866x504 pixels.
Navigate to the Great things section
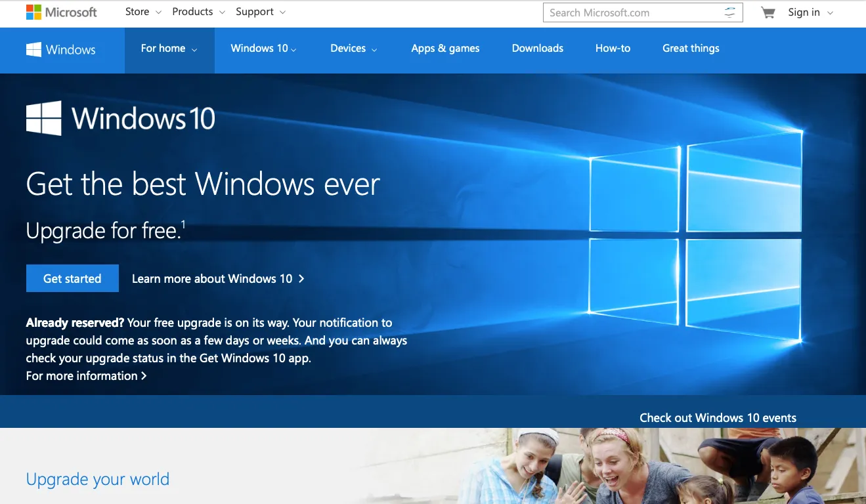[x=690, y=48]
